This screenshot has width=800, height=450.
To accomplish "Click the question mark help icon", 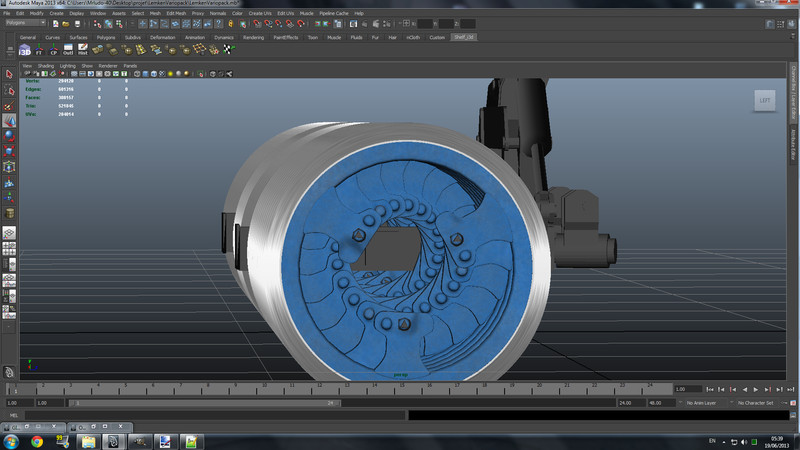I will coord(218,23).
